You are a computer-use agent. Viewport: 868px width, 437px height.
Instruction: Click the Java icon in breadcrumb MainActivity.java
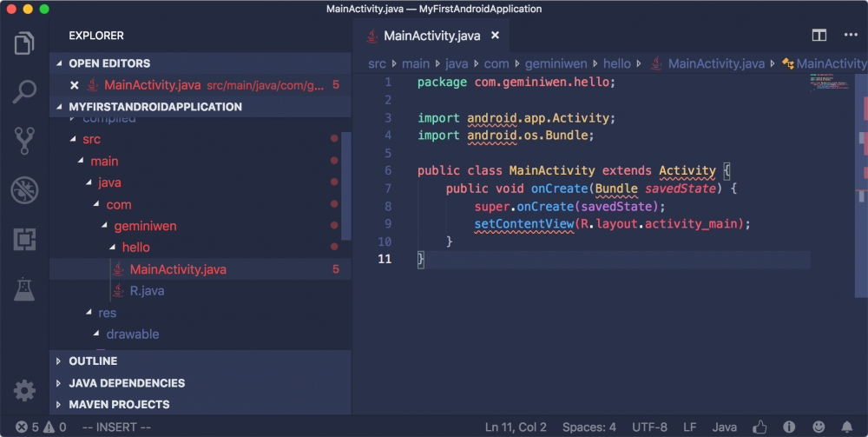pos(656,63)
